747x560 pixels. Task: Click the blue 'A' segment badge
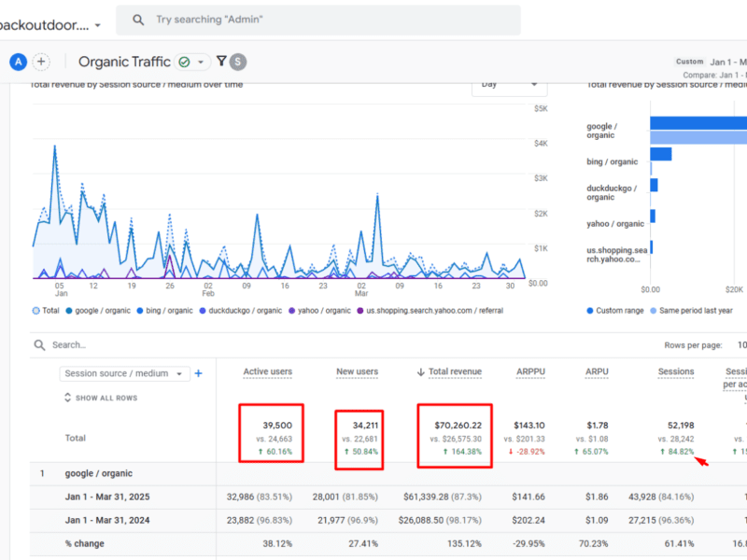pos(18,62)
